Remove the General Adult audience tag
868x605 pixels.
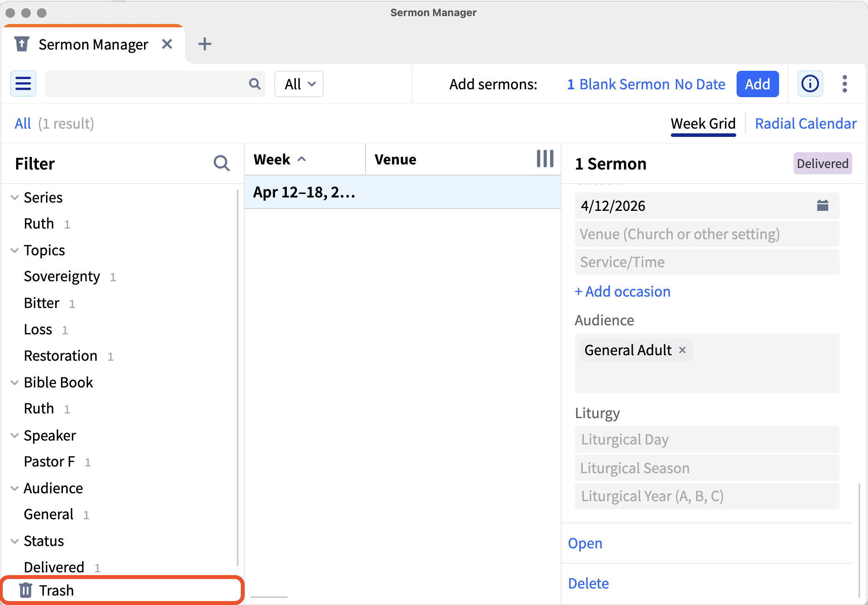click(x=682, y=350)
